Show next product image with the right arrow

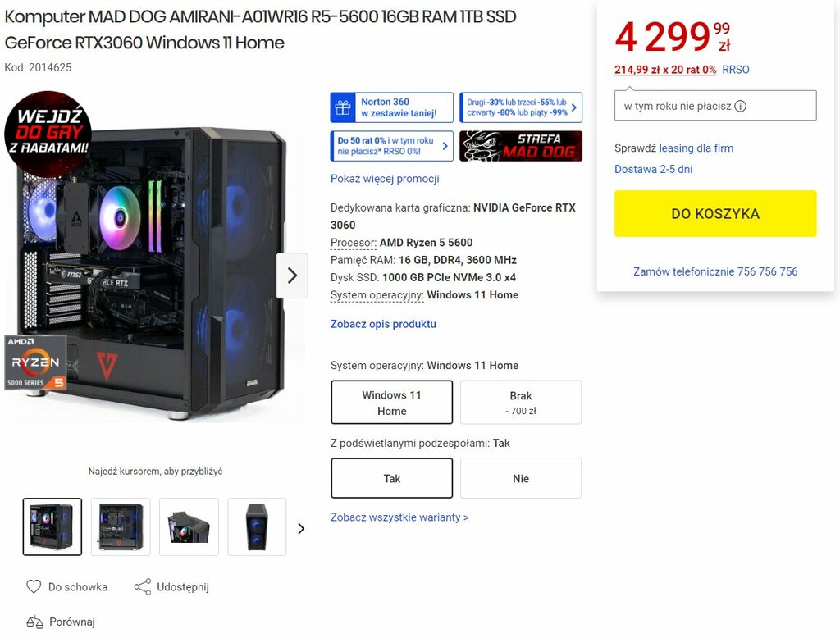click(x=292, y=276)
